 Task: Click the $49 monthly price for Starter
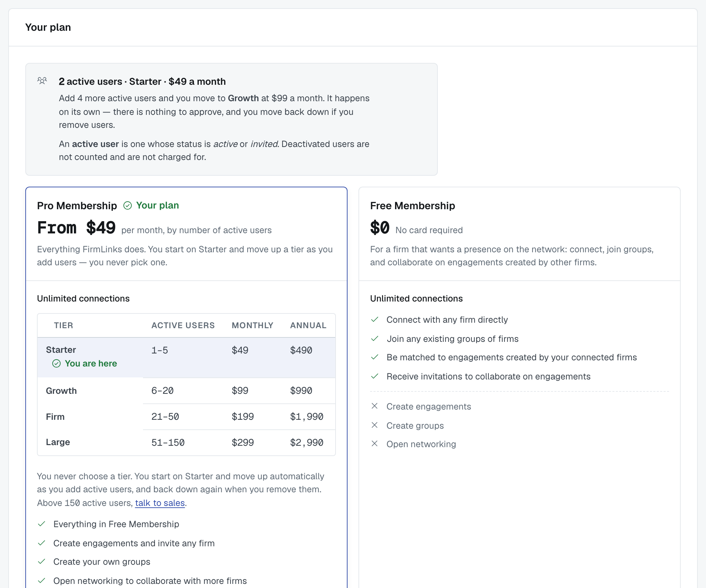pos(240,350)
